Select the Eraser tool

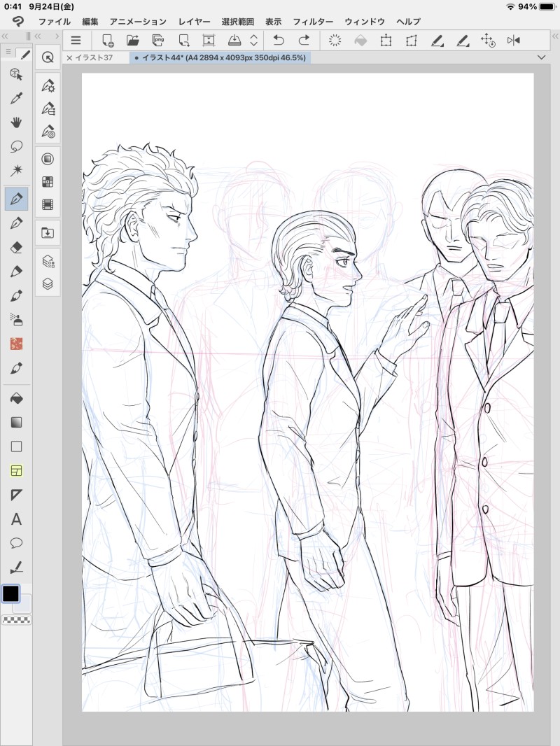(16, 248)
